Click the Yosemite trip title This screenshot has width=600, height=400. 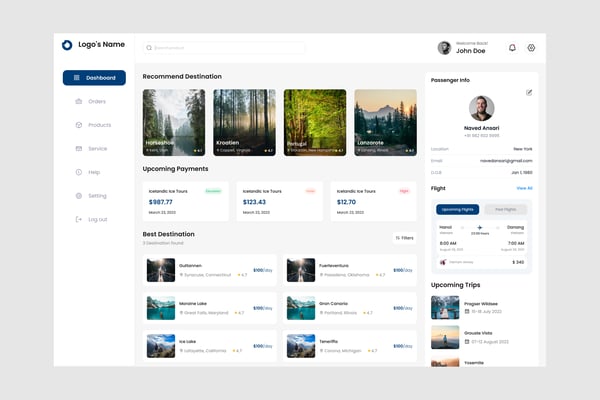(x=474, y=362)
